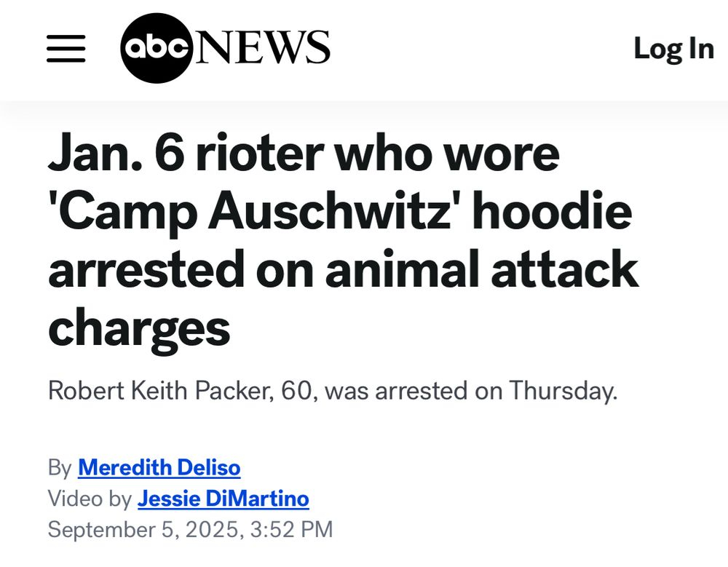Open the hamburger navigation menu
This screenshot has width=728, height=567.
tap(66, 49)
